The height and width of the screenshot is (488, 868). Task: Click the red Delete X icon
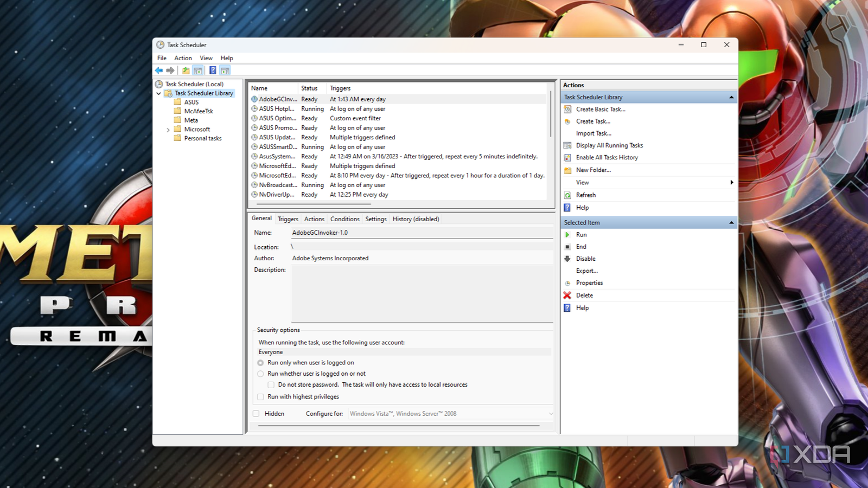point(567,296)
